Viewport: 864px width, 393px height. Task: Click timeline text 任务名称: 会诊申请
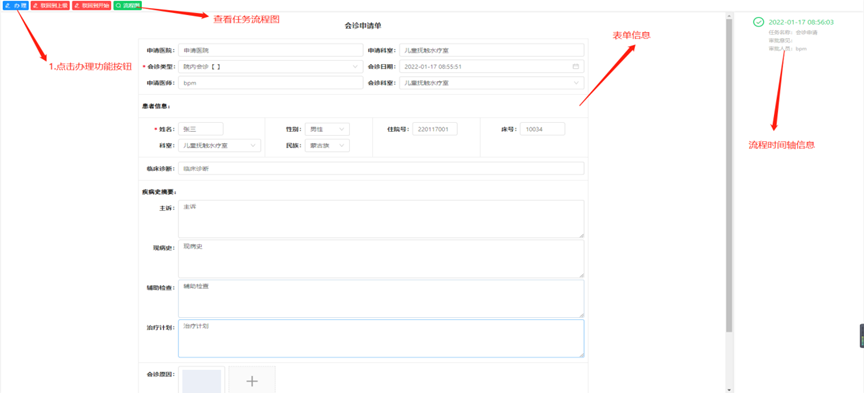coord(793,33)
